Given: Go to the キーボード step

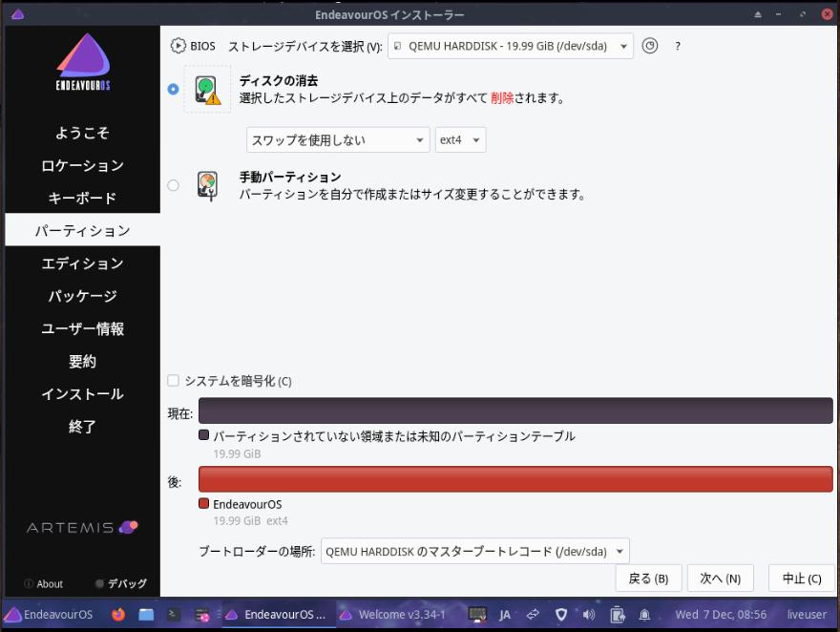Looking at the screenshot, I should [82, 198].
